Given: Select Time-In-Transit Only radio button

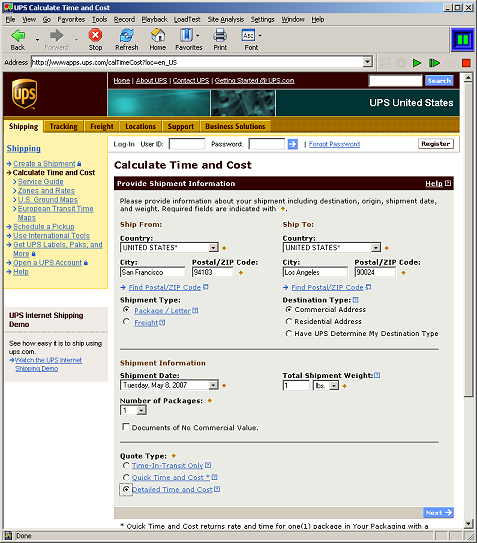Looking at the screenshot, I should pos(126,465).
